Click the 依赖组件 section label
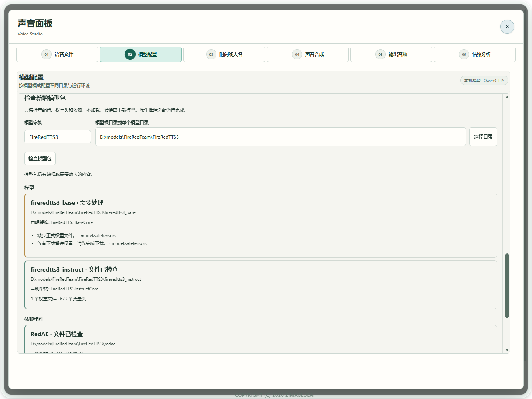The image size is (532, 399). [x=34, y=319]
